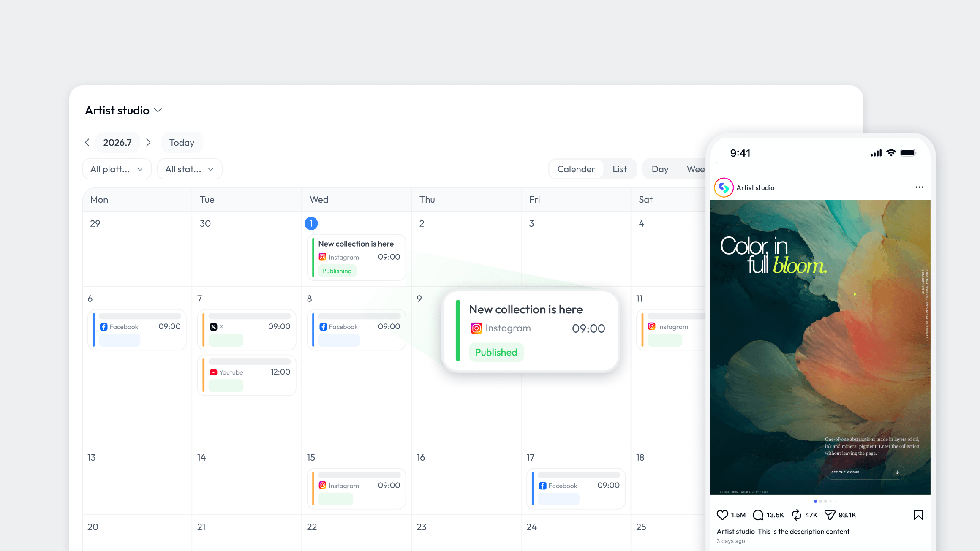Go to next month arrow

tap(148, 143)
